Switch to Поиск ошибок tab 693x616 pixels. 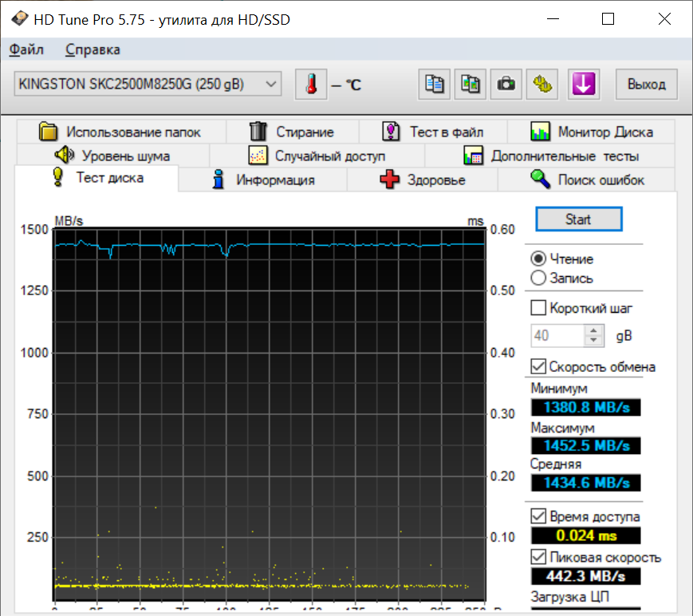(x=586, y=180)
